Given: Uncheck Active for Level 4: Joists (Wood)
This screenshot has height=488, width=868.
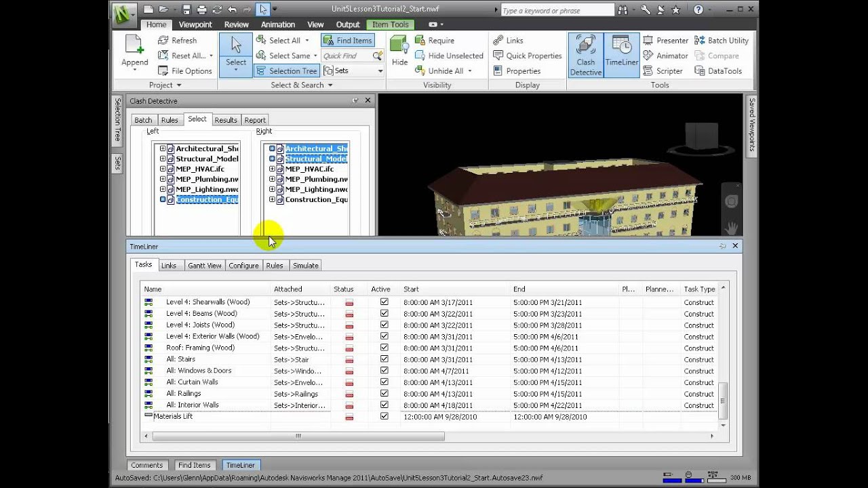Looking at the screenshot, I should 384,325.
